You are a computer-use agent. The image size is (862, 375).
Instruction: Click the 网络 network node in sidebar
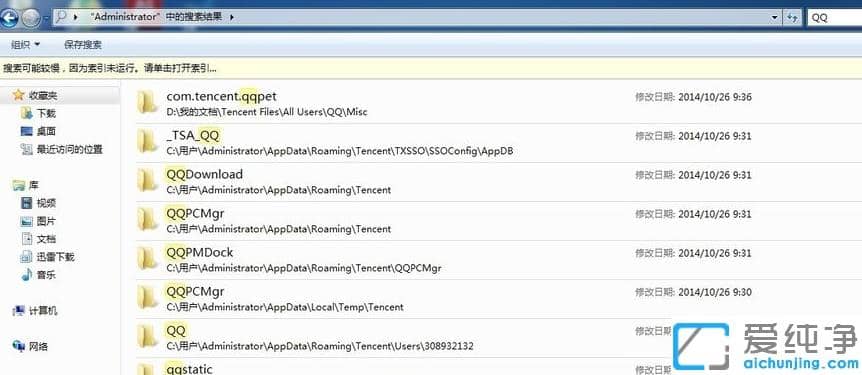(30, 346)
